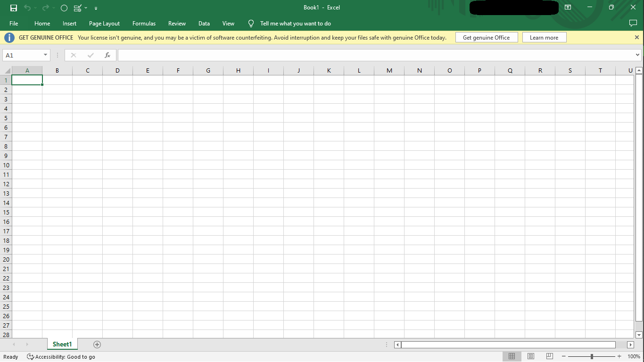
Task: Click the zoom in plus button
Action: pos(619,356)
